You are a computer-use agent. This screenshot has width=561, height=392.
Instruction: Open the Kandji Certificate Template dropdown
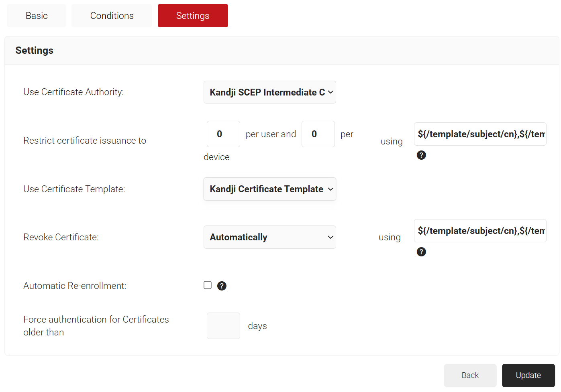pos(269,189)
